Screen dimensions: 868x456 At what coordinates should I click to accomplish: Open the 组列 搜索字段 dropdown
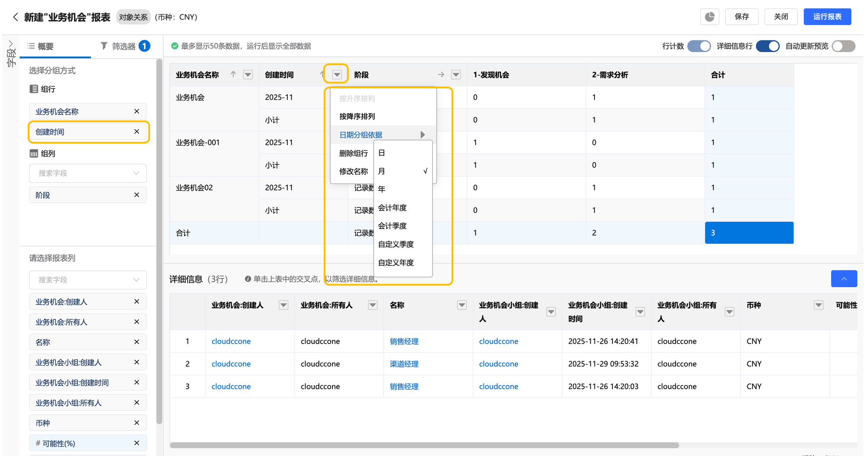(x=88, y=173)
